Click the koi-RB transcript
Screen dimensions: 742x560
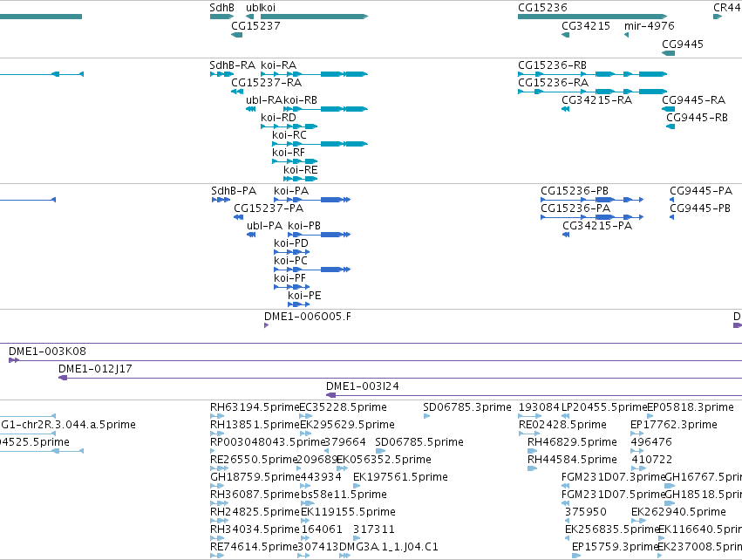(325, 109)
